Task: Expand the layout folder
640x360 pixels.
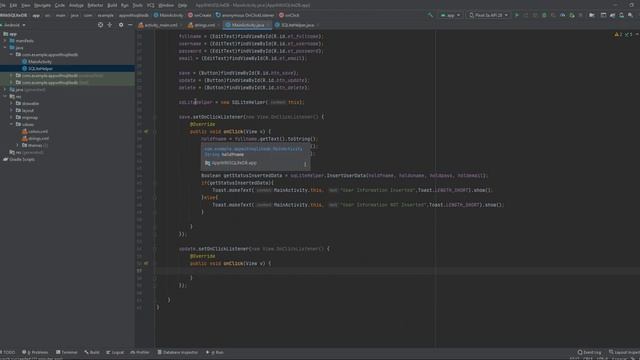Action: coord(11,110)
